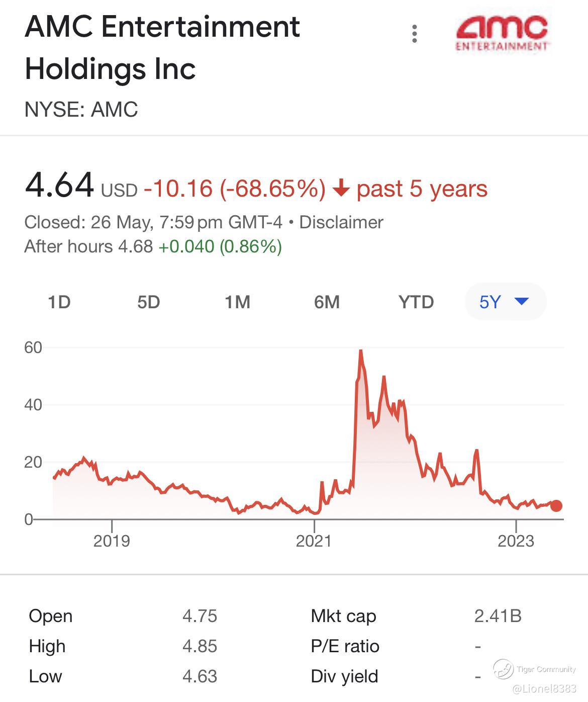Click the Tiger Community watermark icon
Screen dimensions: 588x702
[x=503, y=669]
